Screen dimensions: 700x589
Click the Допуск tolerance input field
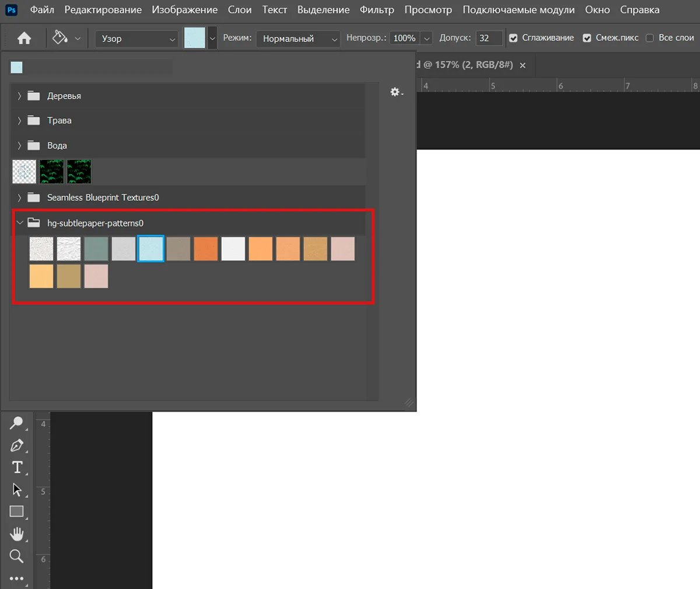(x=489, y=39)
